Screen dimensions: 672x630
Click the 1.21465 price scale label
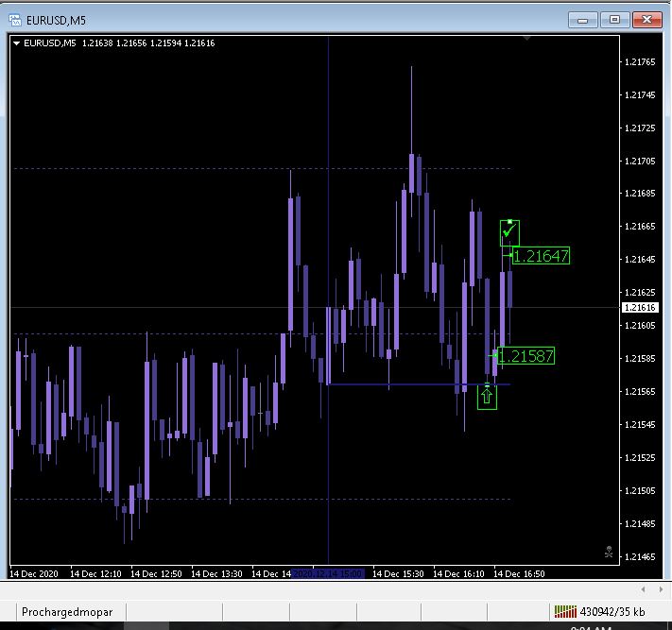[x=640, y=556]
